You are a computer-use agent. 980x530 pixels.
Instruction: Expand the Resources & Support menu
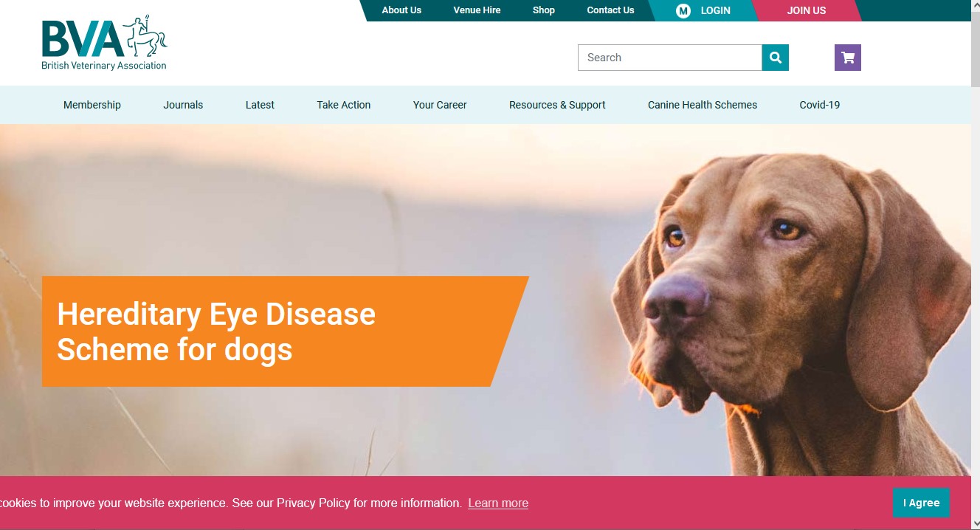point(557,105)
